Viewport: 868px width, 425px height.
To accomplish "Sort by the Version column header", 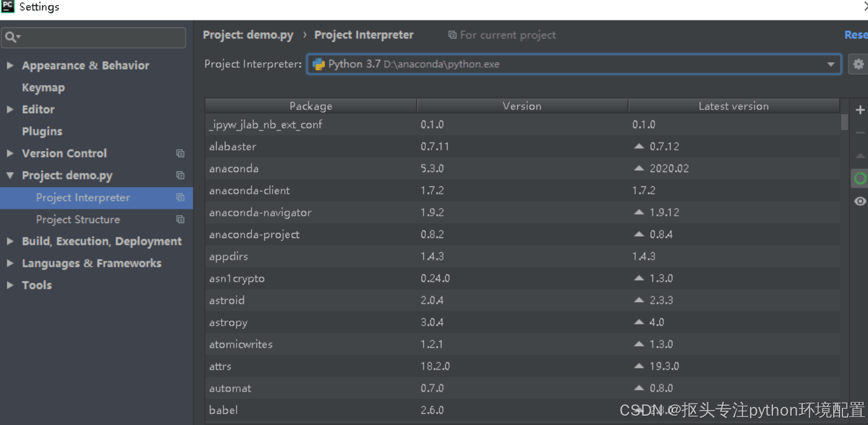I will pos(522,106).
